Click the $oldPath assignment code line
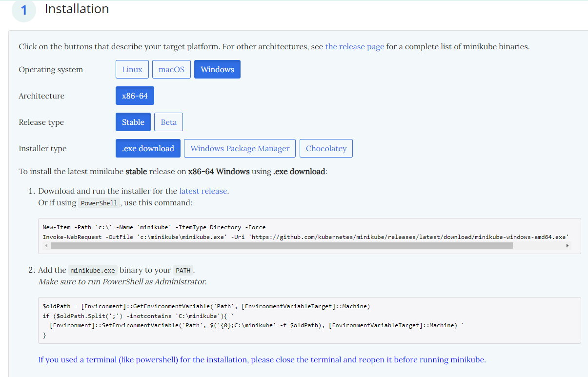This screenshot has height=377, width=588. 206,306
